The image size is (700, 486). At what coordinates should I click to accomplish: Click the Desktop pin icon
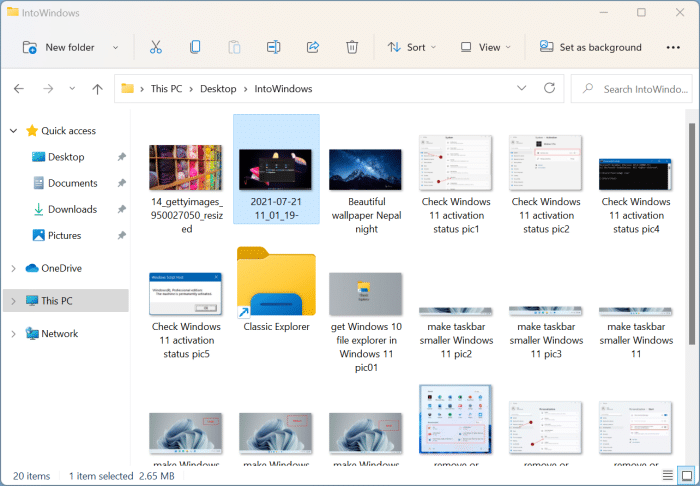point(121,157)
